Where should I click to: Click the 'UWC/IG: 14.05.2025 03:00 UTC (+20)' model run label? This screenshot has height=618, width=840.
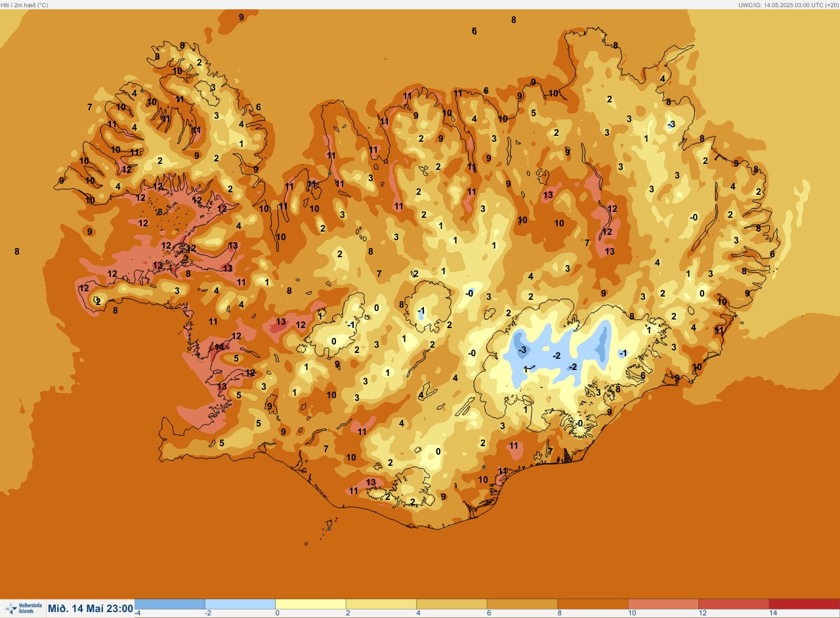[788, 5]
